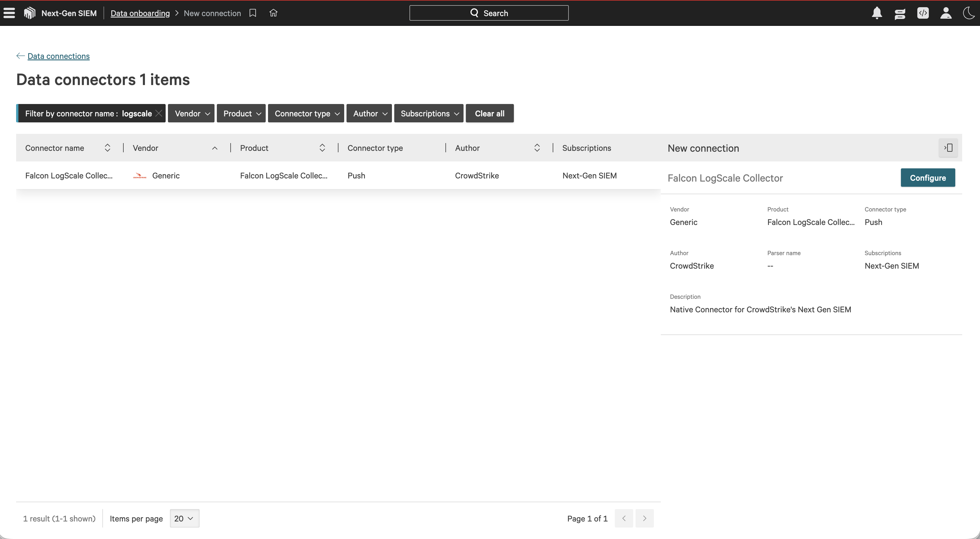Click the CrowdStrike vendor logo in row
Screen dimensions: 980x539
pos(140,176)
